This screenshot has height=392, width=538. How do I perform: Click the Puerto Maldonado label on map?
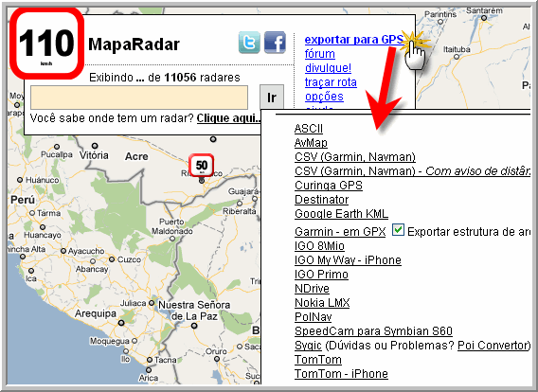coord(171,226)
